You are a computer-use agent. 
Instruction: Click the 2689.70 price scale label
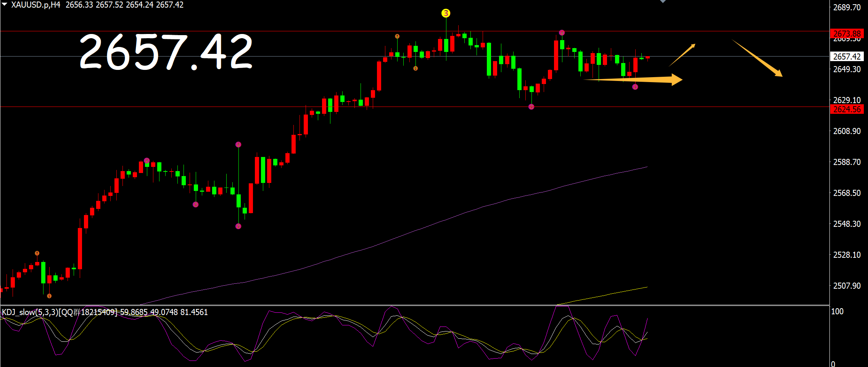847,7
